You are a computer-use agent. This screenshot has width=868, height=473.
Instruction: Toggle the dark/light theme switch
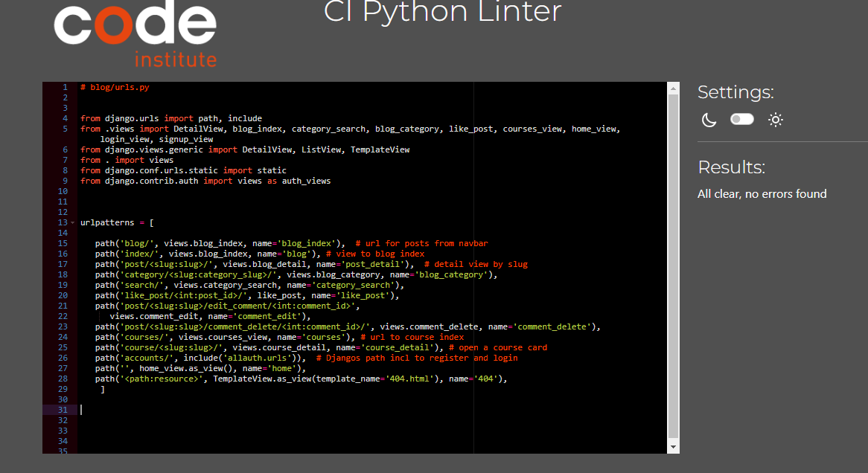pyautogui.click(x=741, y=119)
